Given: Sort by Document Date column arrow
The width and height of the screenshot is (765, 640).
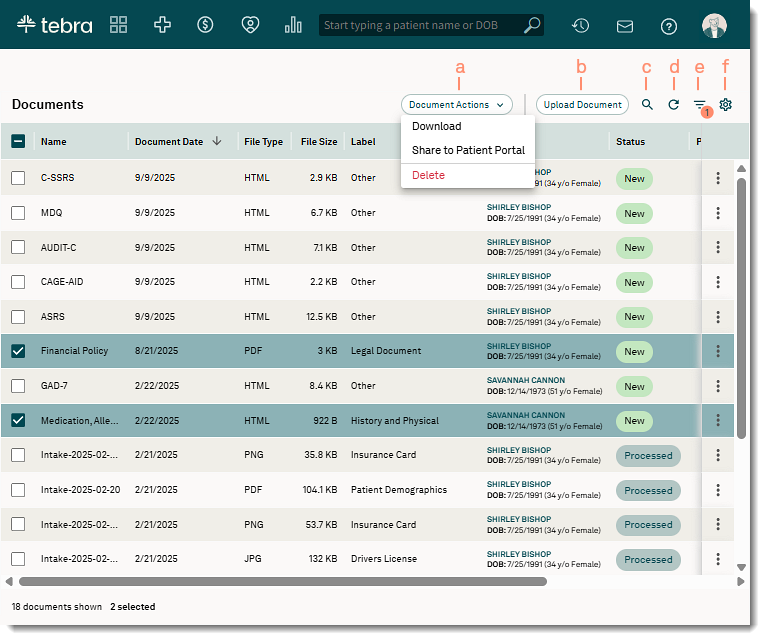Looking at the screenshot, I should (x=217, y=141).
